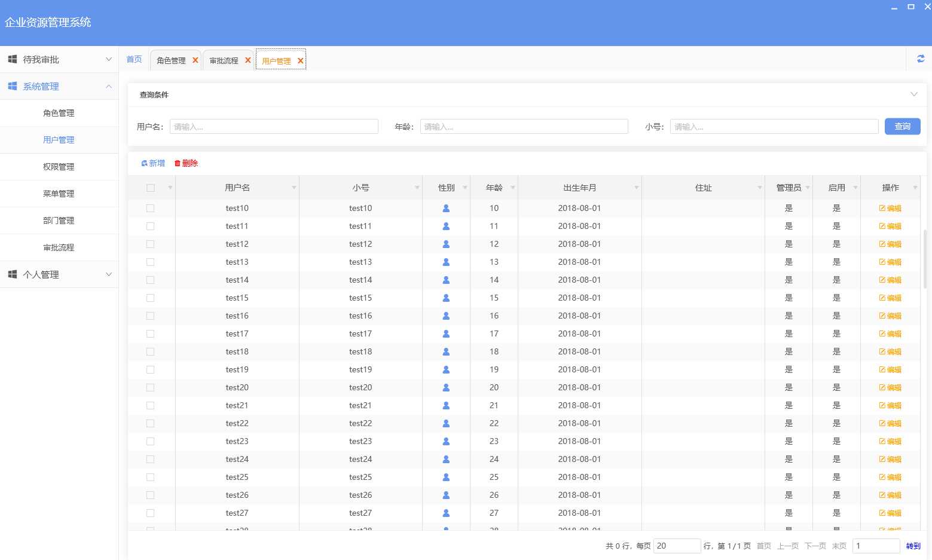Collapse the 查询条件 panel chevron
Image resolution: width=932 pixels, height=560 pixels.
[913, 94]
